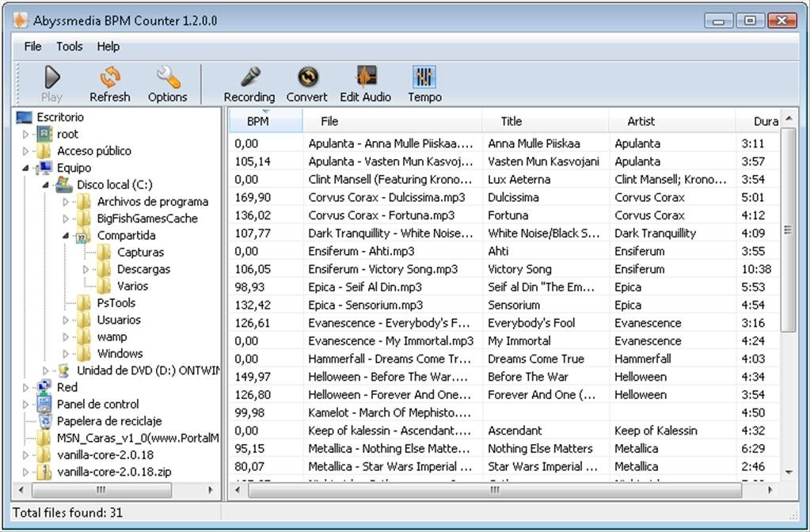
Task: Expand the Descargas folder node
Action: [x=86, y=269]
